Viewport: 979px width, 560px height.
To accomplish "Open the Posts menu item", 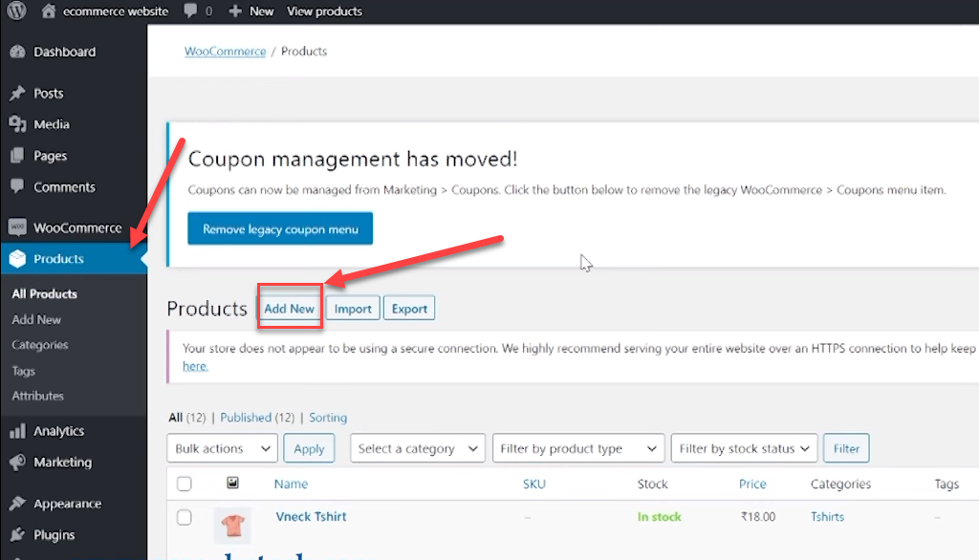I will pyautogui.click(x=48, y=93).
